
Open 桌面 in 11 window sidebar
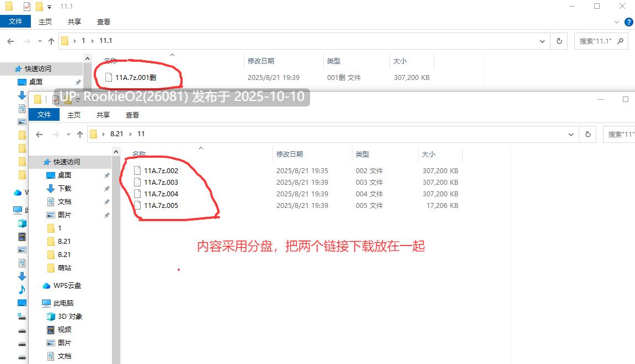click(65, 175)
